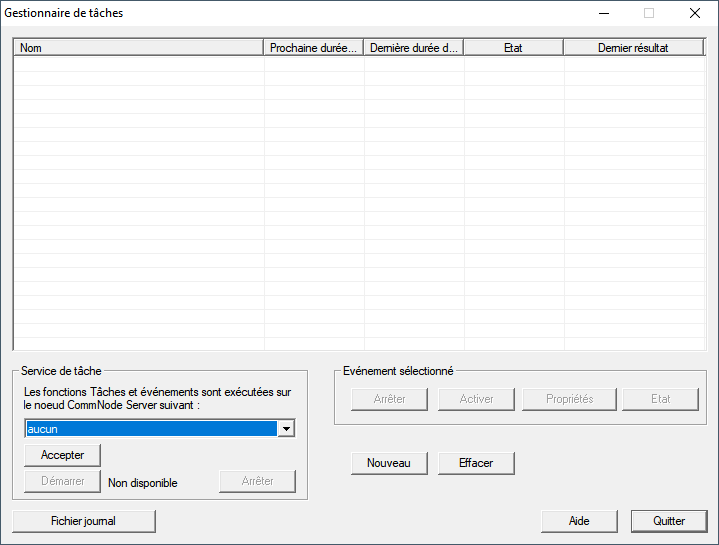Click Quitter to exit the task manager
Image resolution: width=719 pixels, height=545 pixels.
(669, 521)
